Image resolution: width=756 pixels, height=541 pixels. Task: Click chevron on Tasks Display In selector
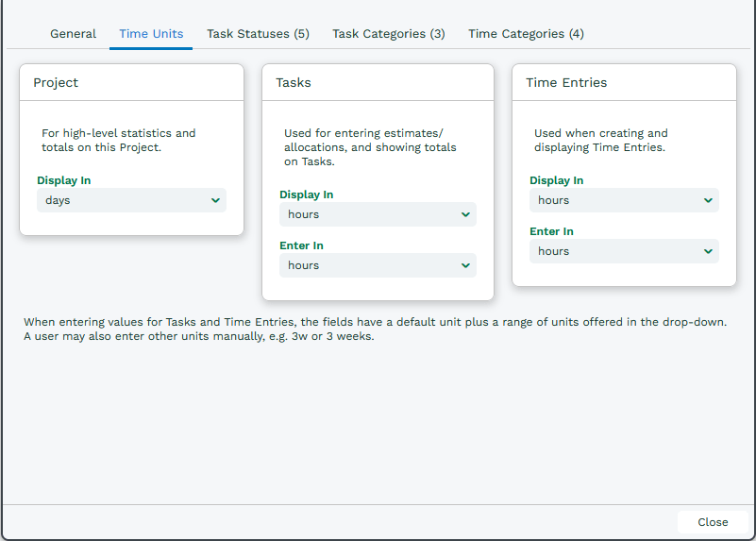pos(465,214)
